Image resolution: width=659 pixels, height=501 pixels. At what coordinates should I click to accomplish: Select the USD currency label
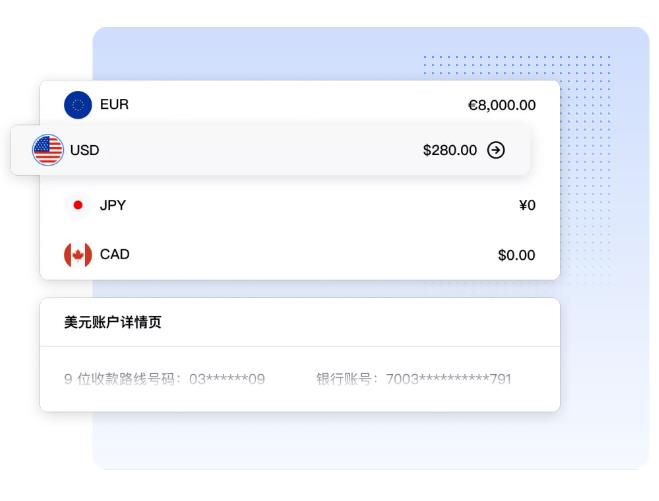pyautogui.click(x=85, y=150)
